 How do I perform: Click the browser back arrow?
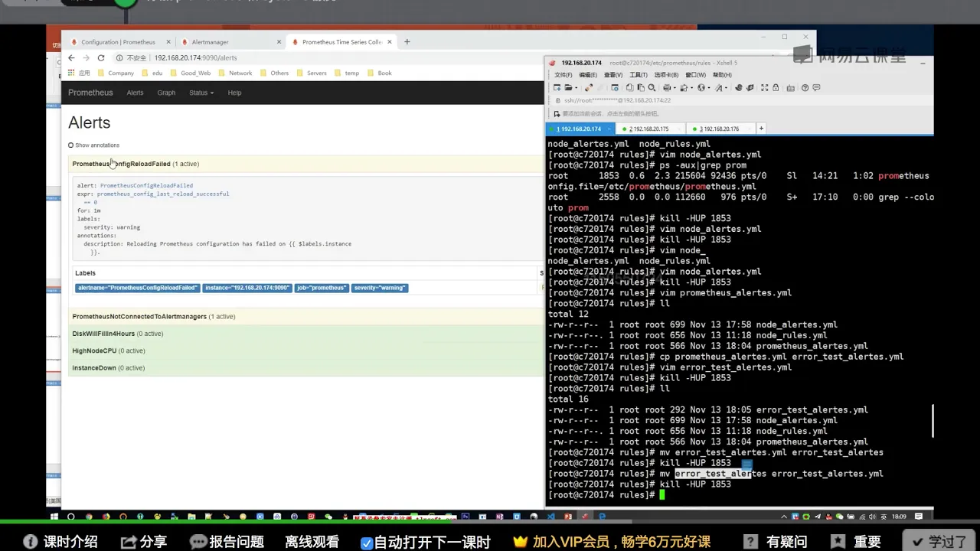point(71,57)
